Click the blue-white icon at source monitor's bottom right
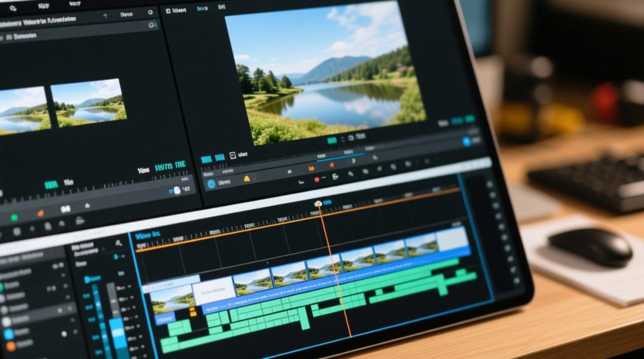Image resolution: width=644 pixels, height=359 pixels. pos(176,190)
